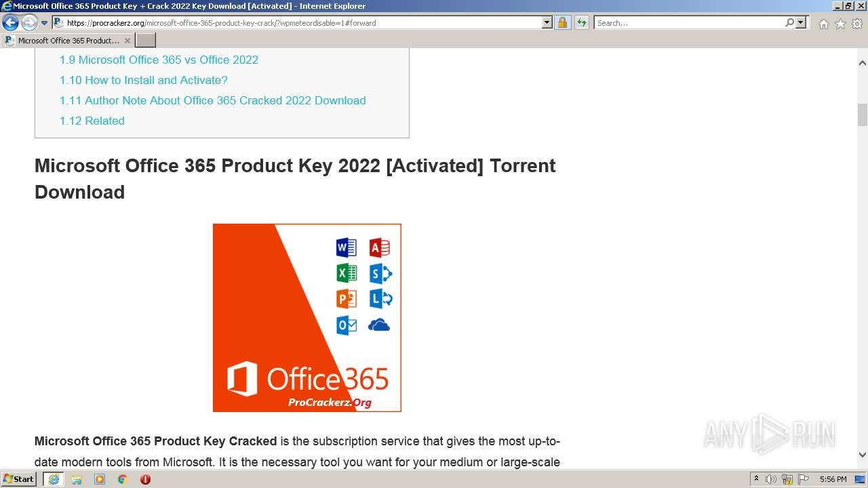The width and height of the screenshot is (868, 488).
Task: Click the heading Microsoft Office 365 Product Key 2022
Action: 295,179
